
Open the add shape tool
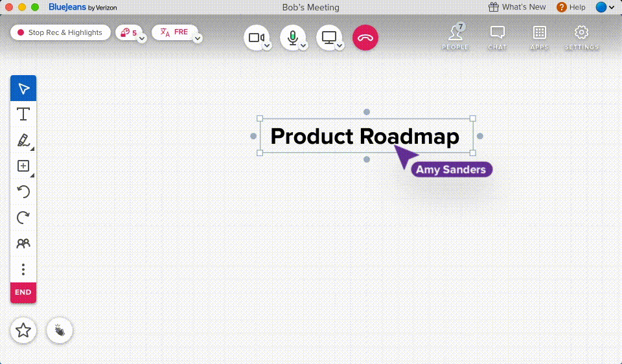tap(23, 166)
